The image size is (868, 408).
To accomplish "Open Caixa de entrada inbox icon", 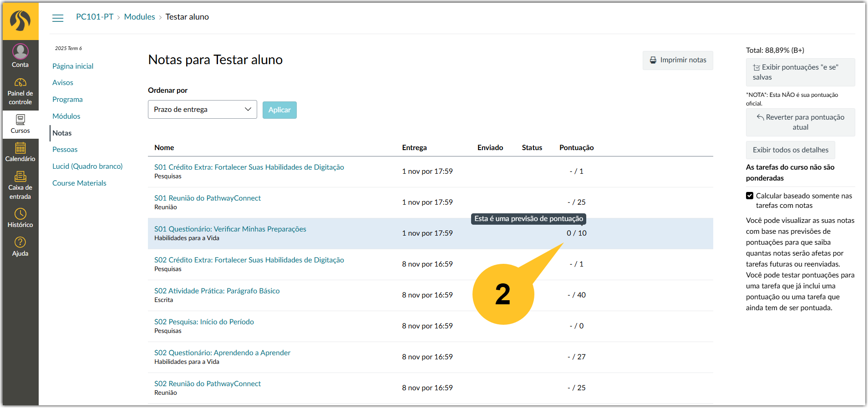I will (x=20, y=176).
